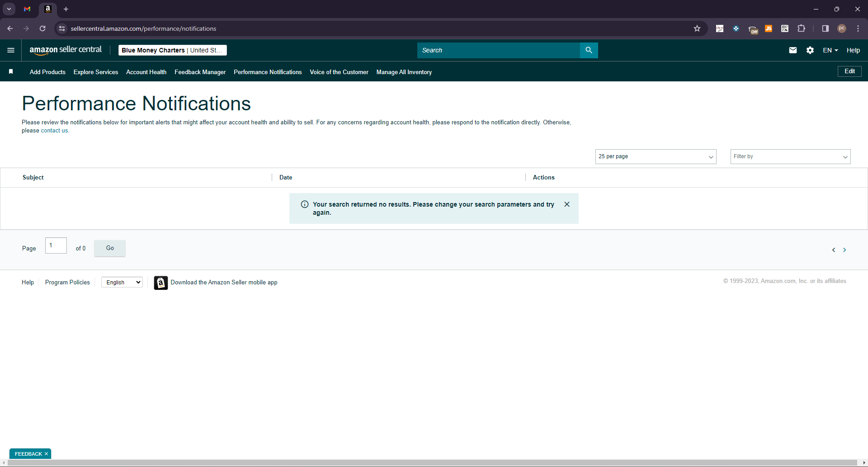868x467 pixels.
Task: View site information icon
Action: 62,28
